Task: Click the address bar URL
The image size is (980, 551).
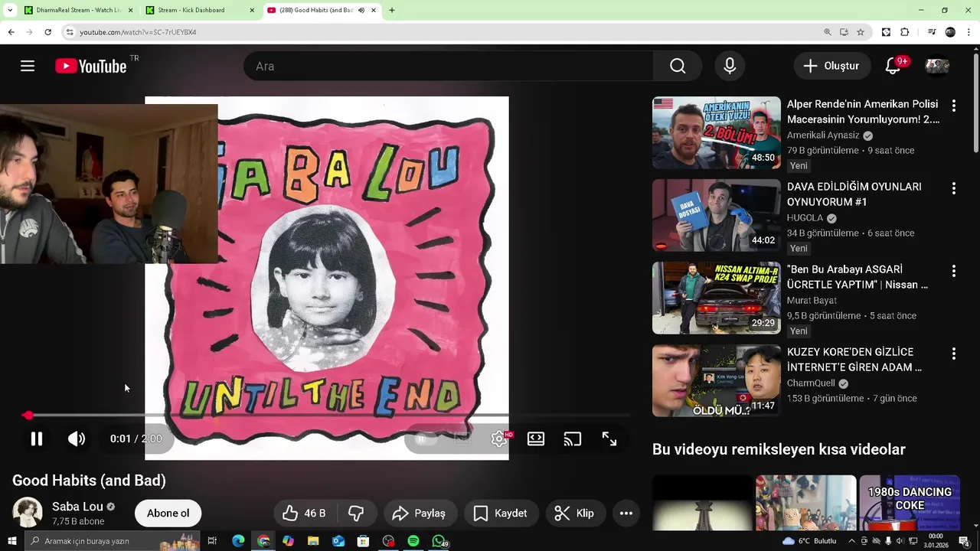Action: tap(138, 32)
